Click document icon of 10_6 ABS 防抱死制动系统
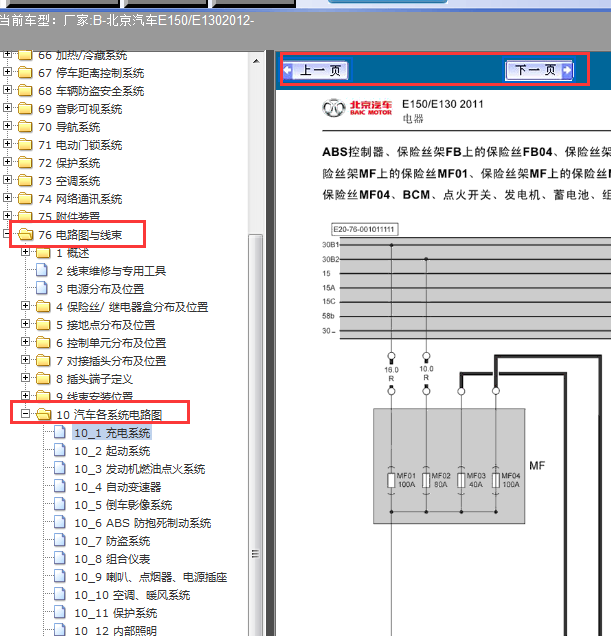The height and width of the screenshot is (636, 611). (x=60, y=522)
